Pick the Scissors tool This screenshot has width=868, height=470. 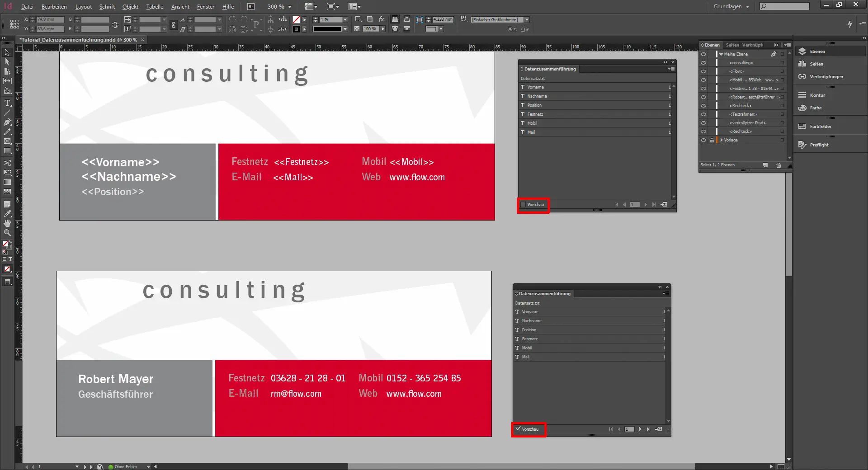tap(7, 163)
